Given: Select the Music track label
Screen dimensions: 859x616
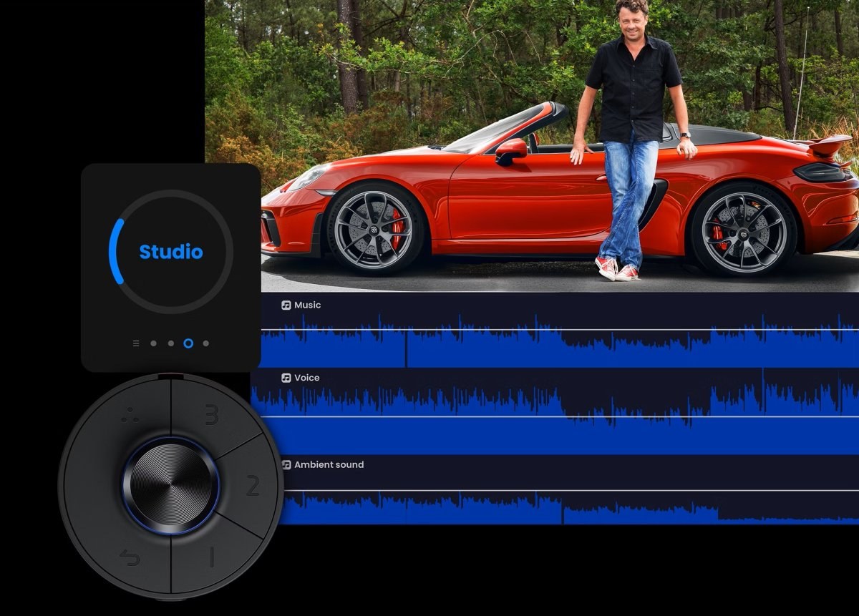Looking at the screenshot, I should (x=307, y=305).
